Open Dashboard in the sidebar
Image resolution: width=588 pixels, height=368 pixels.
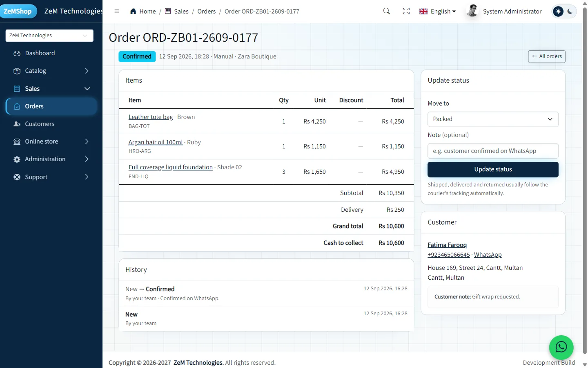click(x=51, y=53)
